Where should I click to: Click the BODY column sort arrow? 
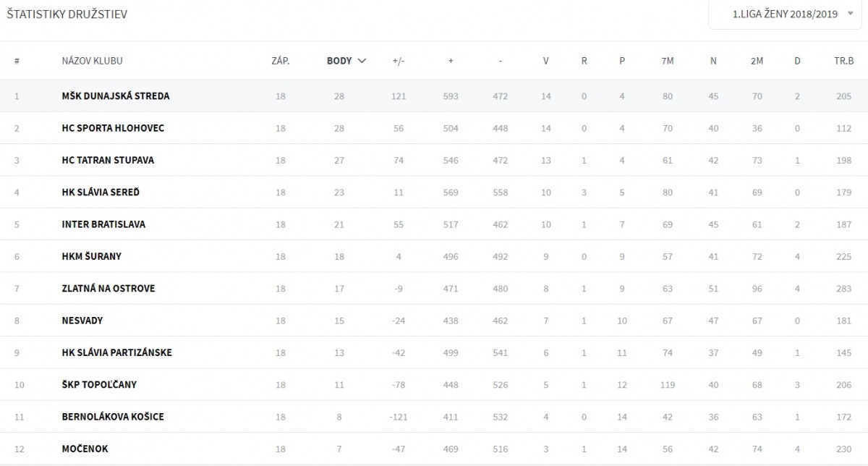coord(362,61)
